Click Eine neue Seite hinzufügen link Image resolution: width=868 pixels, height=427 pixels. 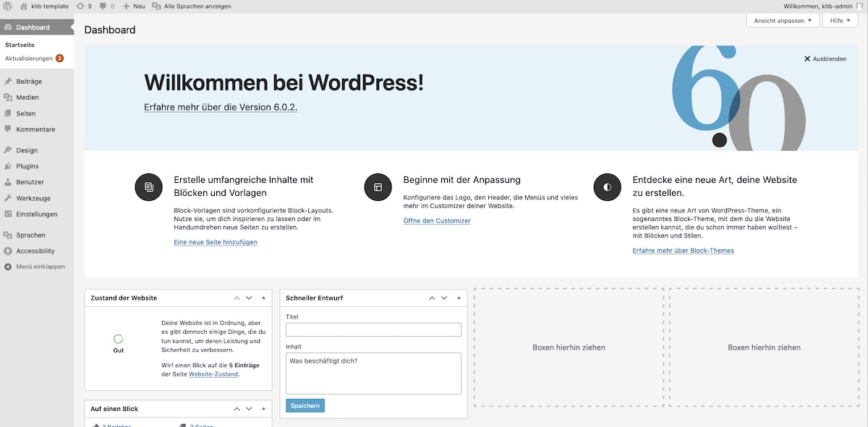[x=216, y=242]
